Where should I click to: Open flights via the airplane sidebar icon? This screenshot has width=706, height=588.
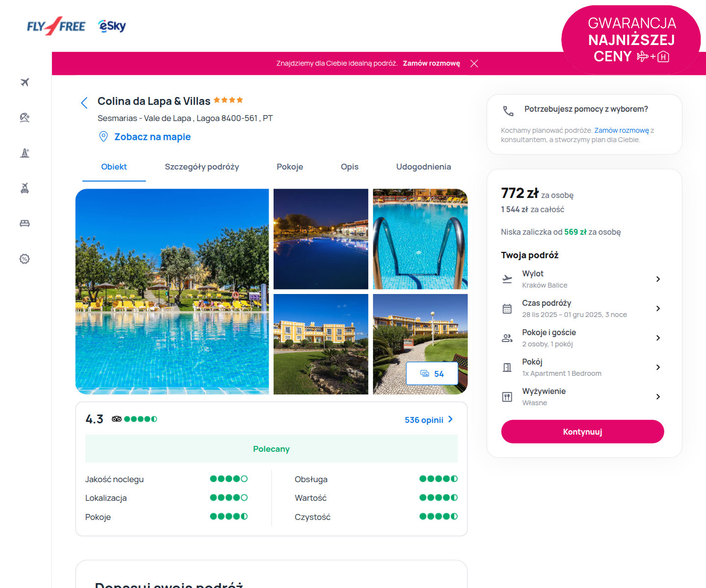[x=25, y=82]
